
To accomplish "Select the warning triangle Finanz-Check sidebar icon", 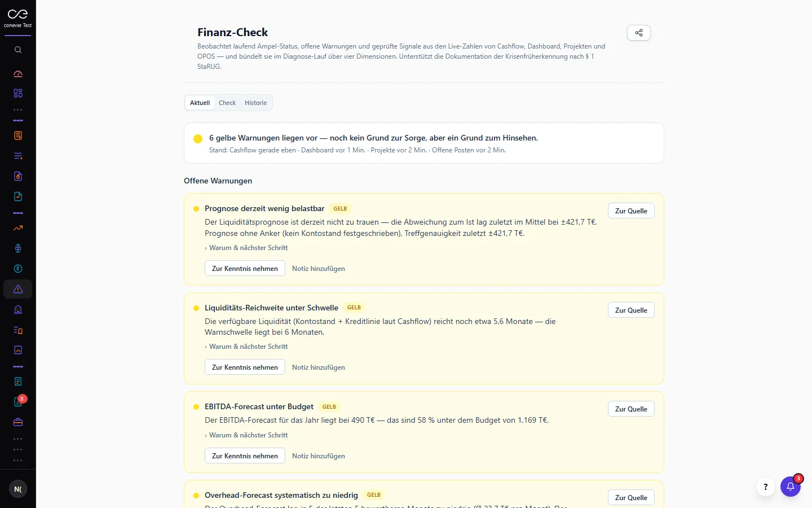I will 18,289.
